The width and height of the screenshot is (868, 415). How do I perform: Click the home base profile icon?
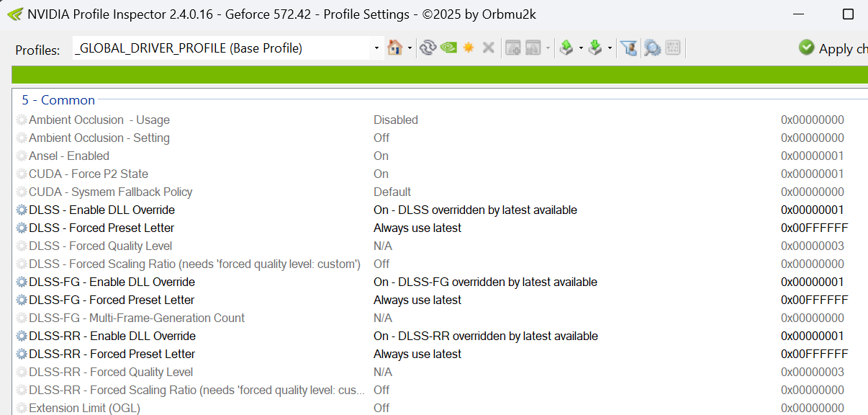(x=394, y=48)
